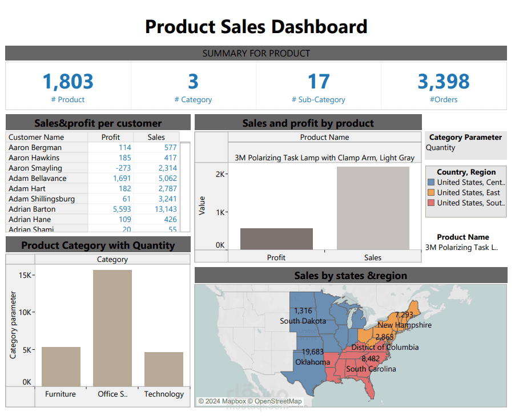Select the Adam Shillingsburg customer name
This screenshot has height=420, width=515.
click(42, 199)
